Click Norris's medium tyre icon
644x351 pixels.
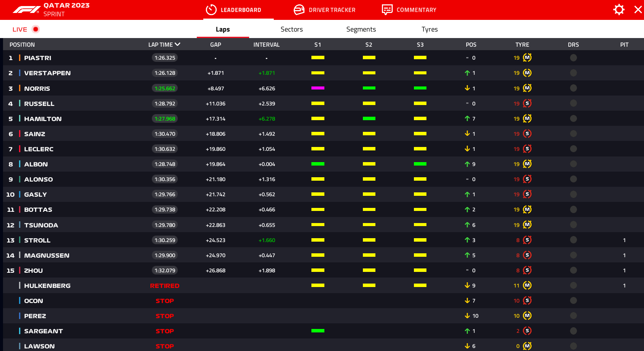[x=527, y=88]
